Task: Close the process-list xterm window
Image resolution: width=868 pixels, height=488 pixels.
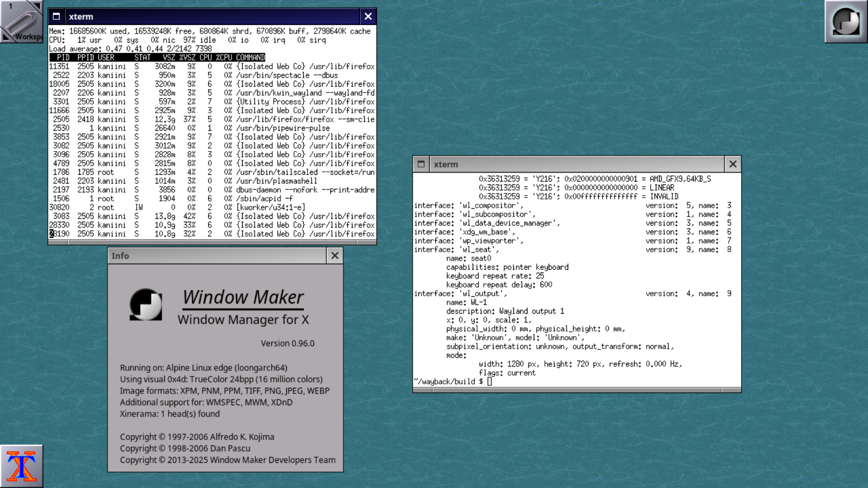Action: [x=368, y=16]
